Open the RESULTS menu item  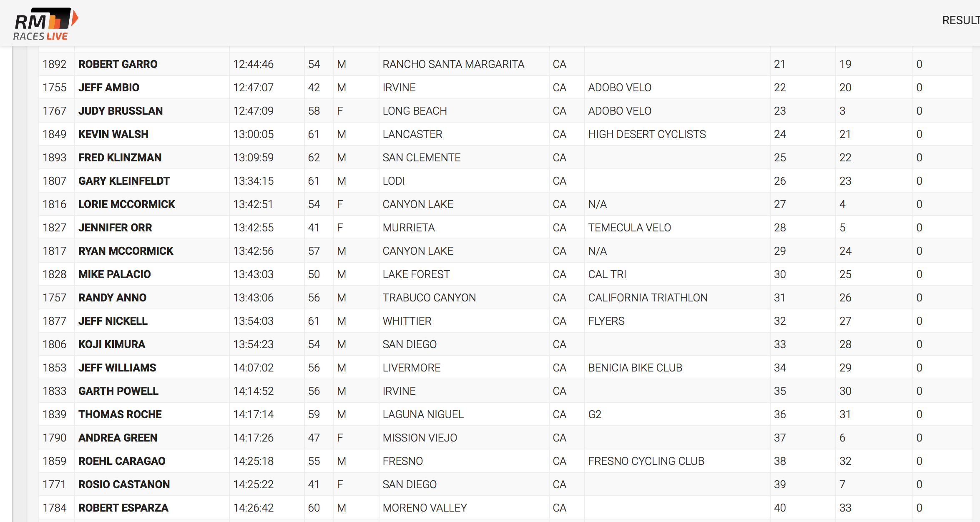click(x=960, y=20)
